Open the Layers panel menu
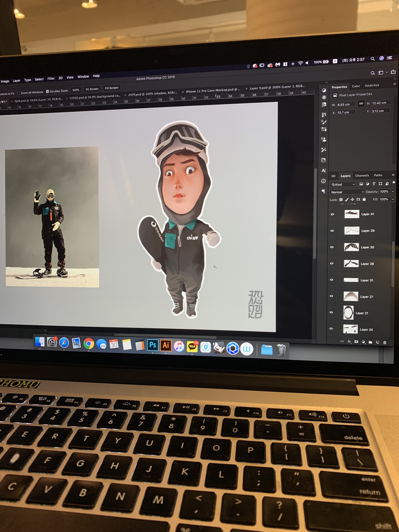The height and width of the screenshot is (532, 399). pos(393,175)
